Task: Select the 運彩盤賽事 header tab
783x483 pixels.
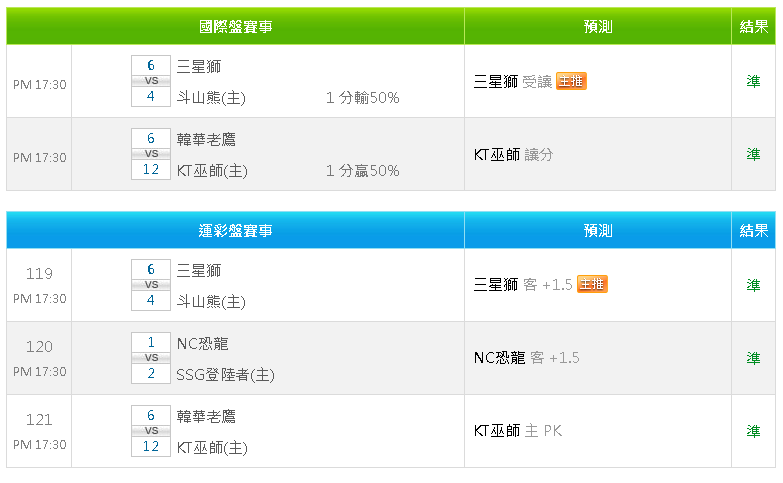Action: click(x=235, y=231)
